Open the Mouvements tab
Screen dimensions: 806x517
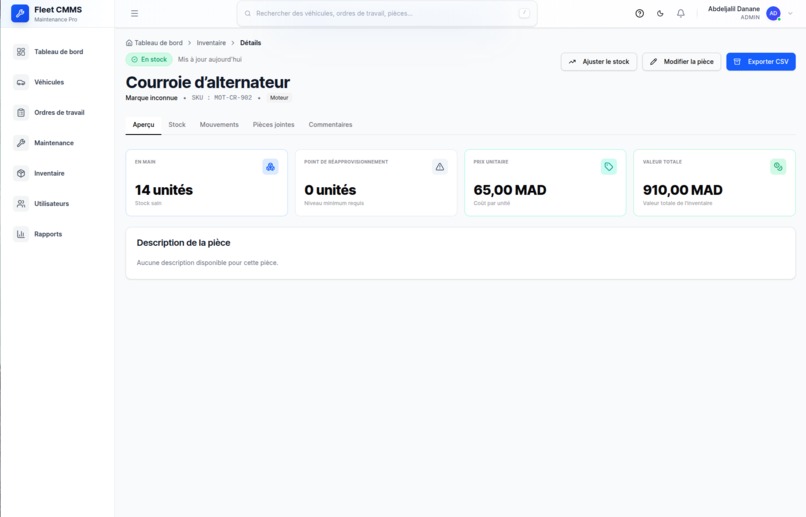tap(219, 125)
